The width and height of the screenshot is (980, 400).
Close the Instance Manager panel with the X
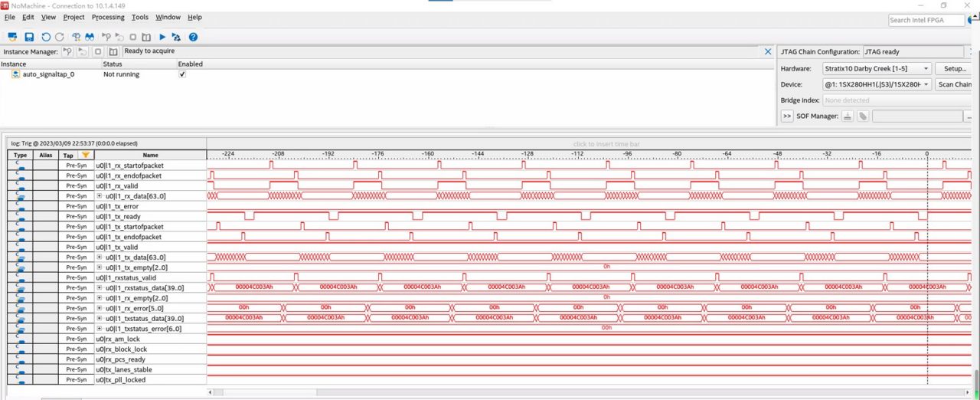click(x=768, y=51)
